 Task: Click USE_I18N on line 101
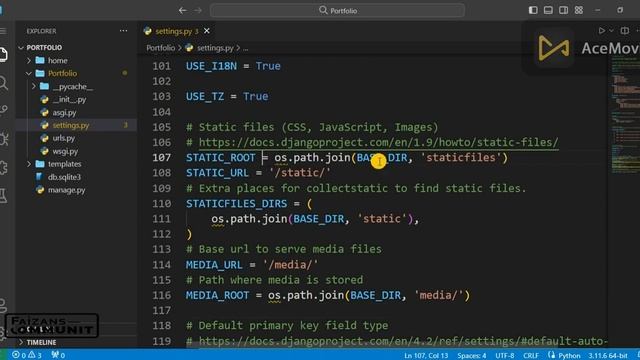click(211, 66)
